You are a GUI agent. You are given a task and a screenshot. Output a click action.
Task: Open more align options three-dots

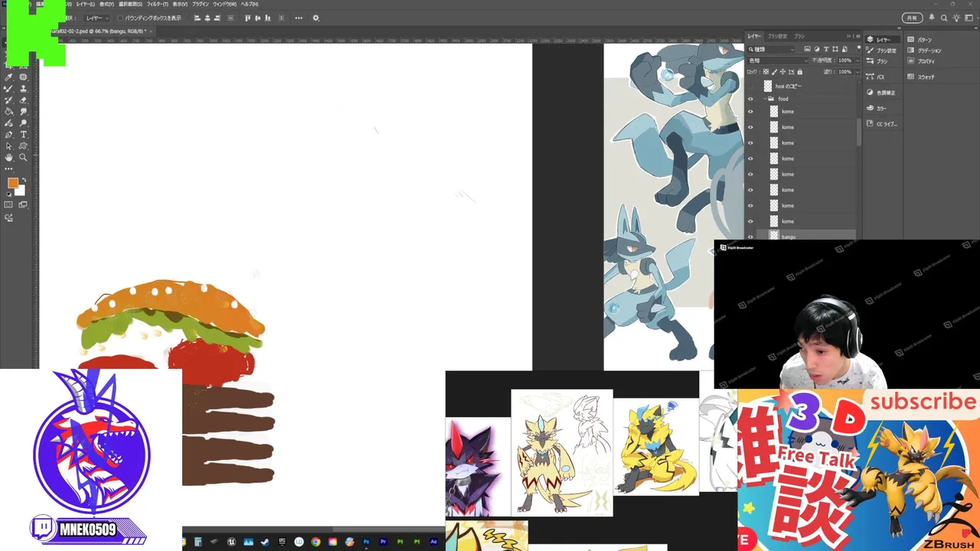pos(299,18)
